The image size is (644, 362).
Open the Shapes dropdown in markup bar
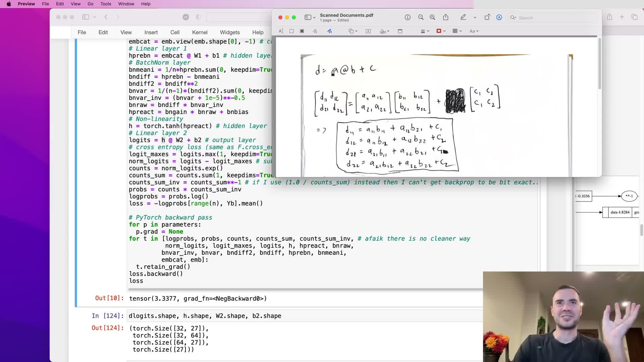(x=353, y=31)
